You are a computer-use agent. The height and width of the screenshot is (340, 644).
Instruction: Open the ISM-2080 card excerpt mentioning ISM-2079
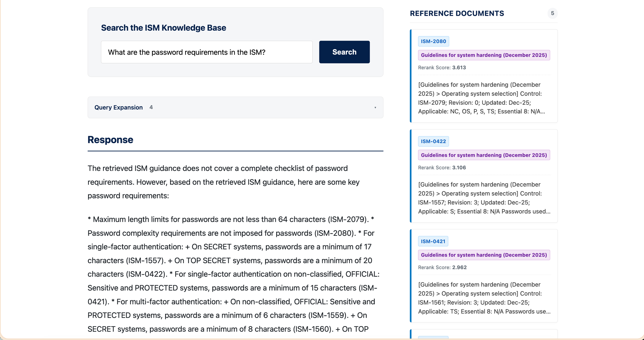[x=481, y=98]
